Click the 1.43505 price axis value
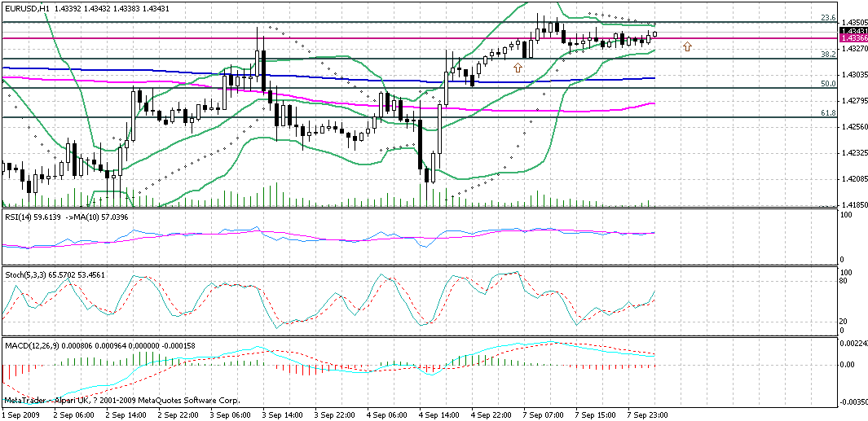This screenshot has width=868, height=421. click(853, 23)
